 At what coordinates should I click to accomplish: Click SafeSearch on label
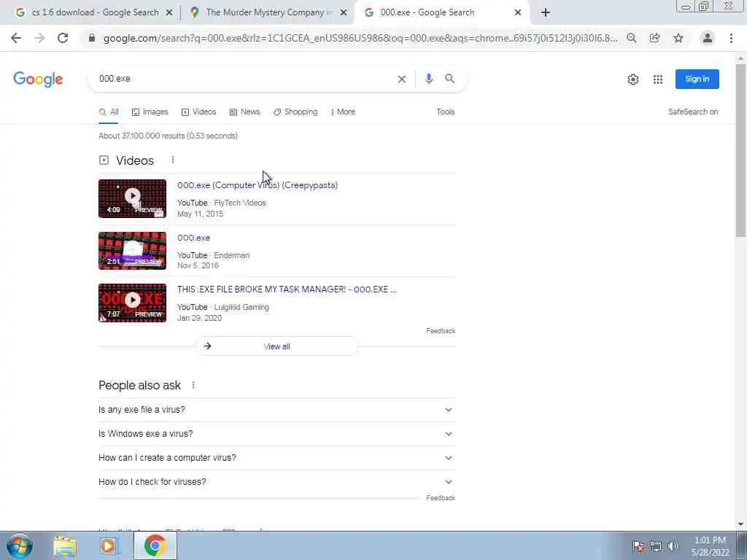[693, 112]
